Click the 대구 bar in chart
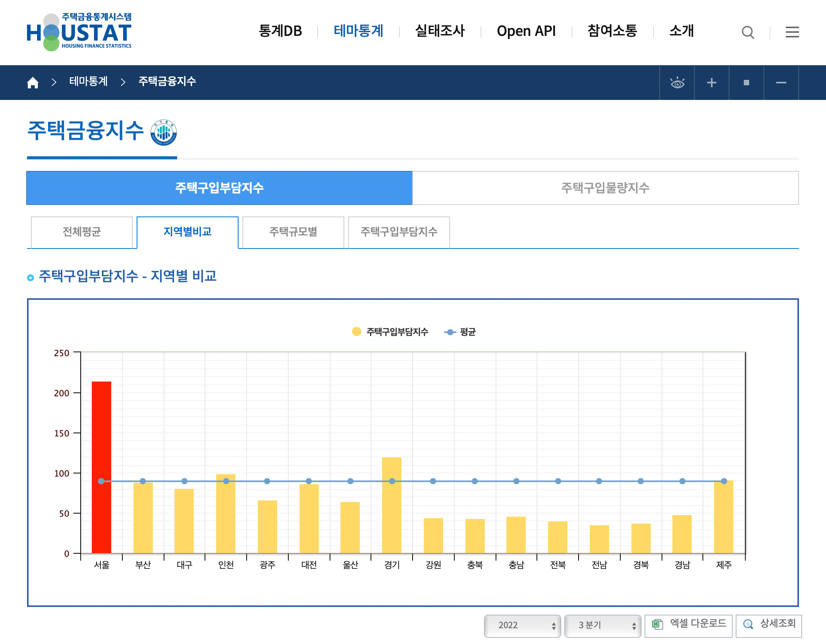 click(x=184, y=521)
